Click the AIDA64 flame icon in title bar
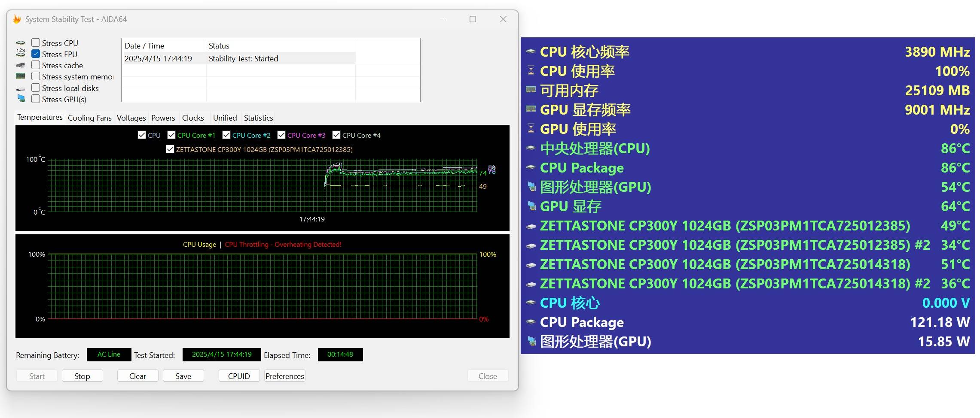This screenshot has width=980, height=418. point(17,19)
